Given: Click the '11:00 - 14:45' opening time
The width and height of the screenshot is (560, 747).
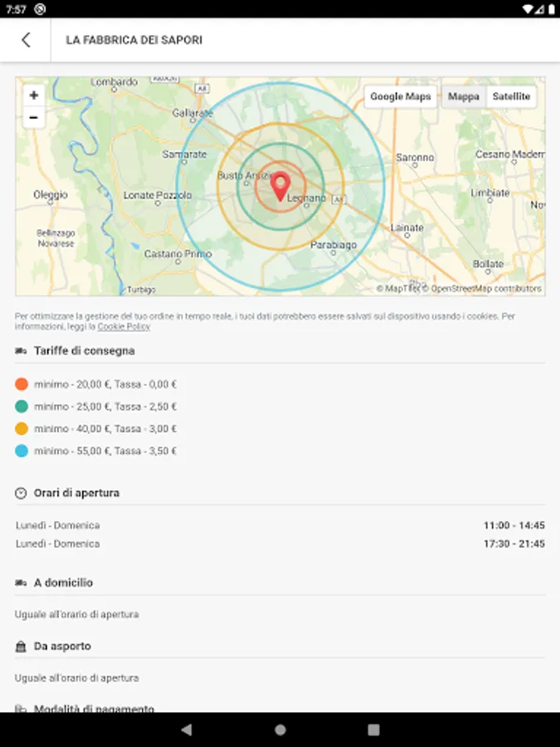Looking at the screenshot, I should click(x=514, y=525).
